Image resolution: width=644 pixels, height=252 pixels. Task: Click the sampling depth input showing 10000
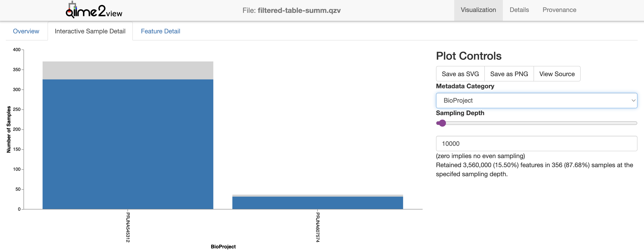[x=536, y=143]
